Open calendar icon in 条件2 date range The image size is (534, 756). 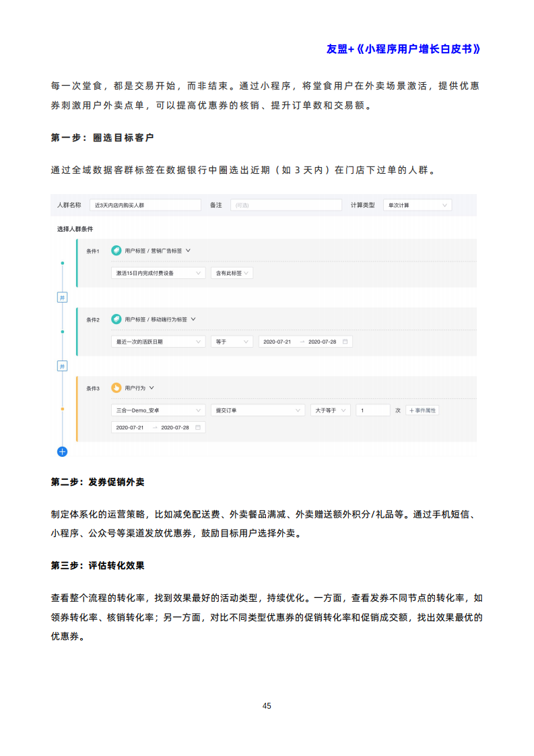click(345, 342)
